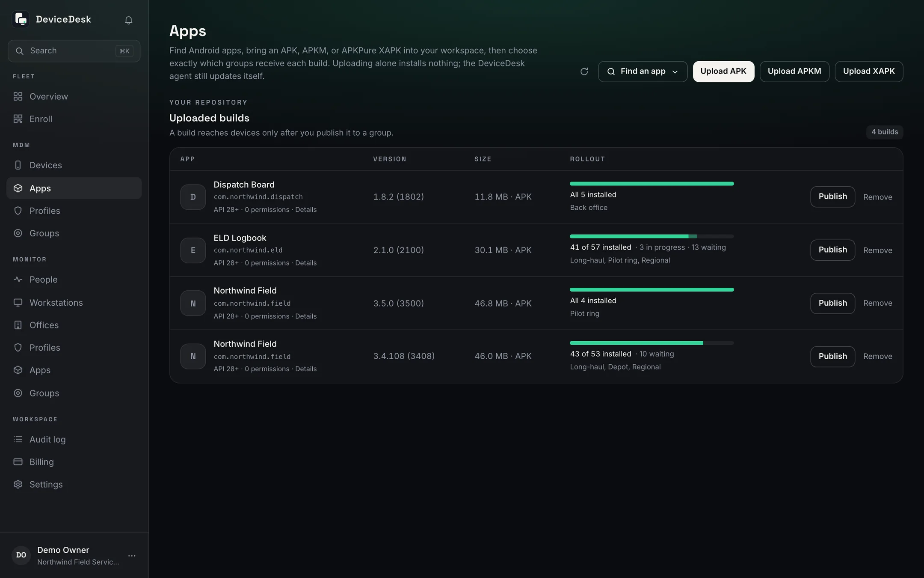Click the ELD Logbook E app tile

click(193, 250)
